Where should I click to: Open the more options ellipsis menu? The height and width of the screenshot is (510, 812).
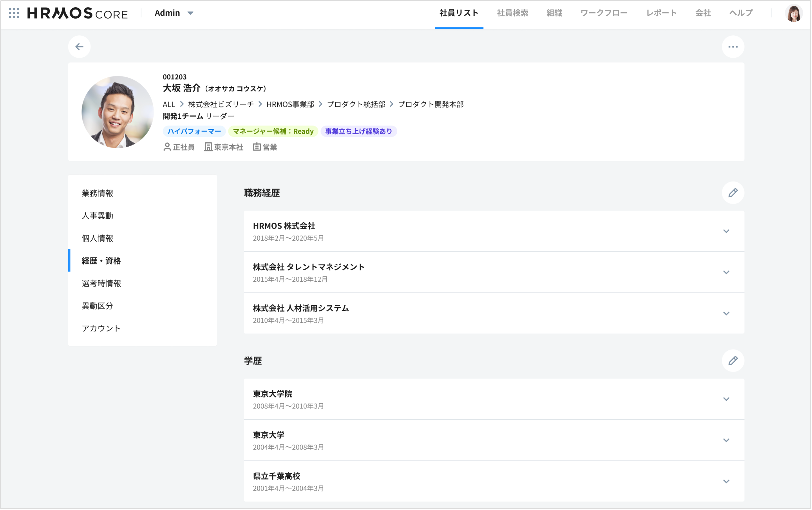pyautogui.click(x=733, y=46)
